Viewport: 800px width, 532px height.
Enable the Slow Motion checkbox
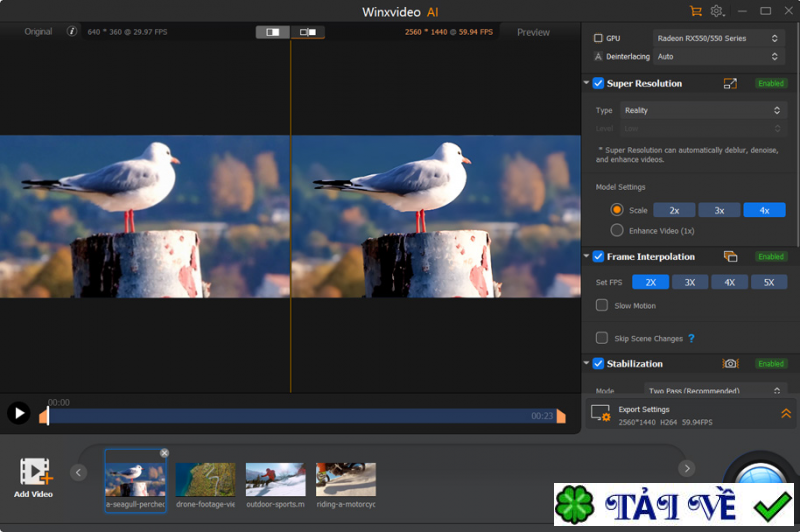[x=602, y=305]
